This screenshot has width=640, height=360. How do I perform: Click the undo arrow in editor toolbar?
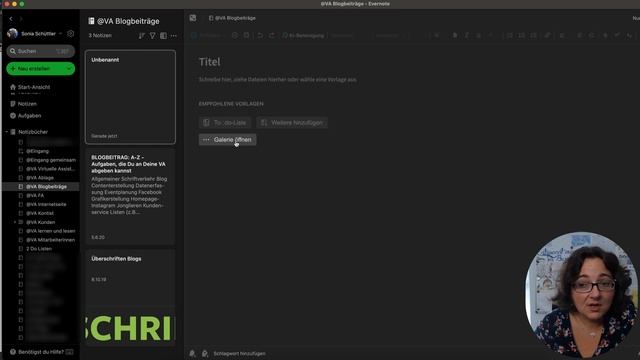click(x=260, y=36)
